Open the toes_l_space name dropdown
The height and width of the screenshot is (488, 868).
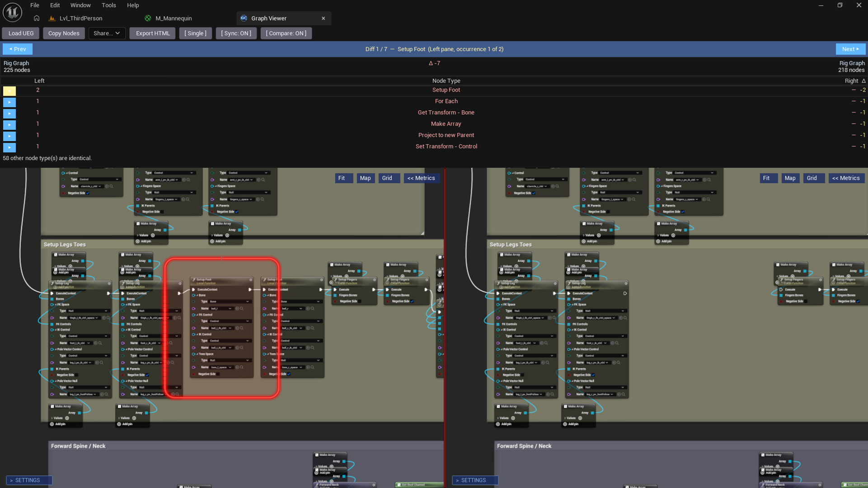coord(221,367)
